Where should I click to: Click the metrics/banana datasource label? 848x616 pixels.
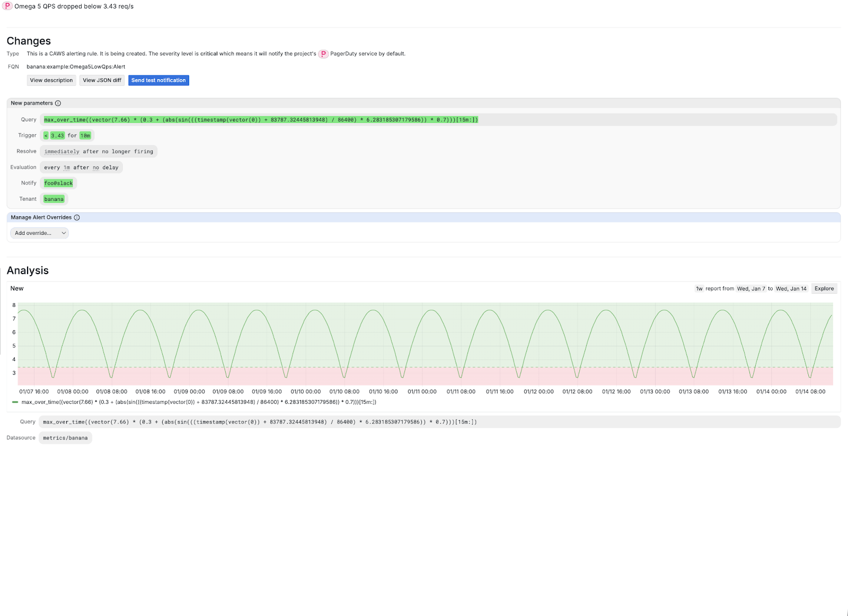(x=65, y=438)
